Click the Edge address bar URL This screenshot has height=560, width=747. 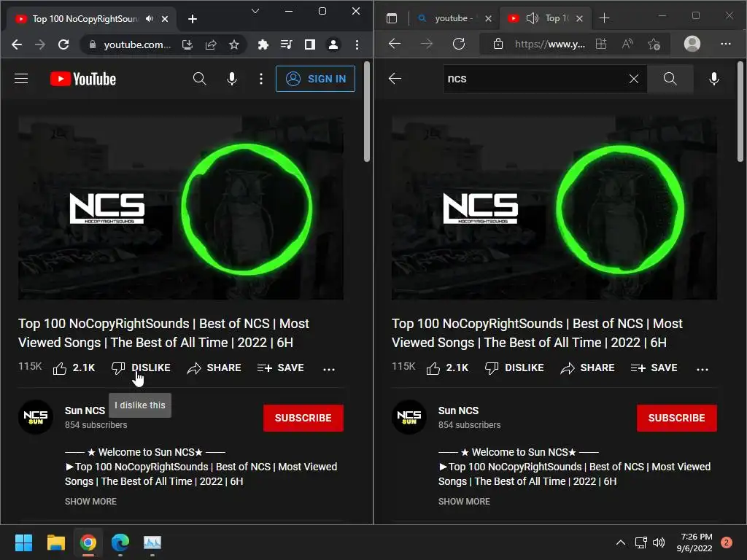[550, 44]
